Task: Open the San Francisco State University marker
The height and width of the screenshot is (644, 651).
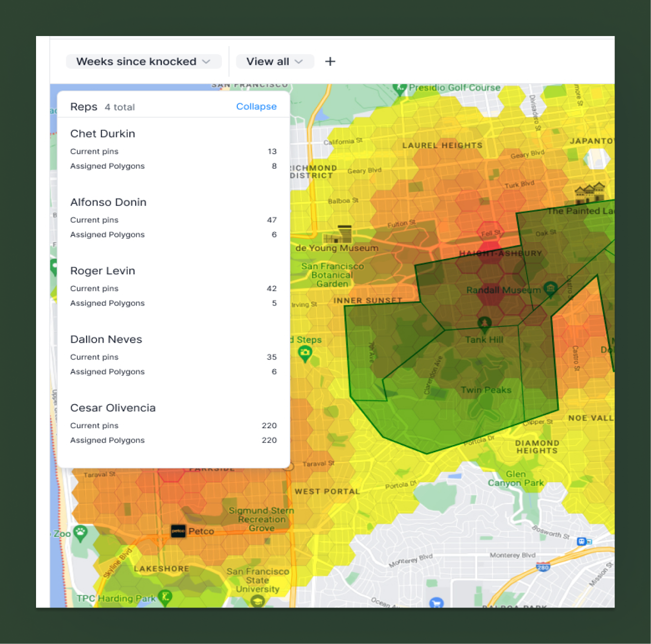Action: (258, 601)
